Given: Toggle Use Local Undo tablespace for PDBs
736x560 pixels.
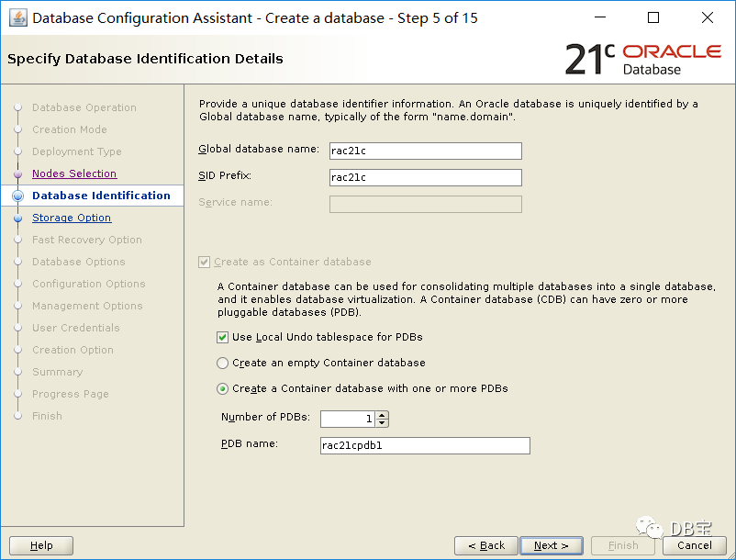Looking at the screenshot, I should point(222,338).
